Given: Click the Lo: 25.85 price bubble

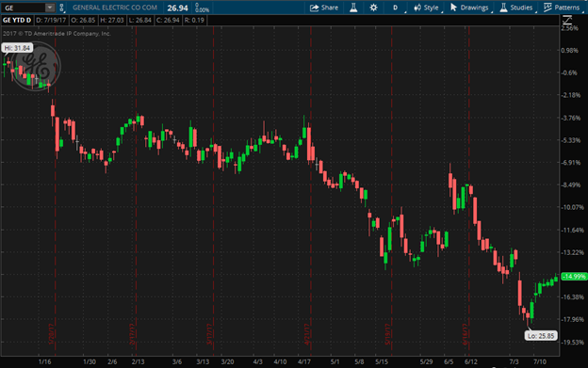Looking at the screenshot, I should [541, 336].
